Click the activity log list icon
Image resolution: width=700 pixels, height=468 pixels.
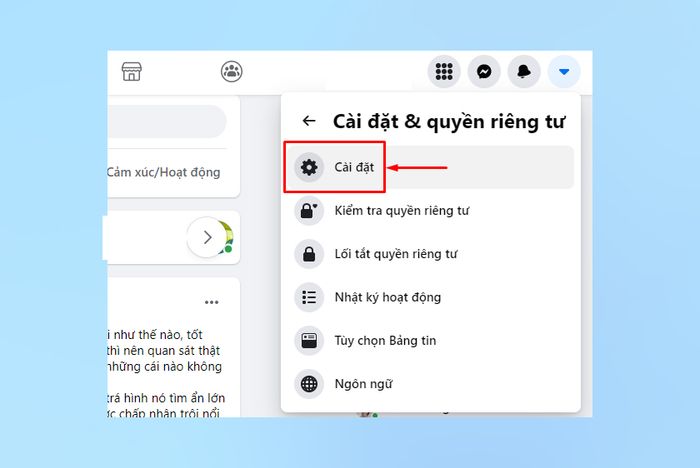(309, 297)
